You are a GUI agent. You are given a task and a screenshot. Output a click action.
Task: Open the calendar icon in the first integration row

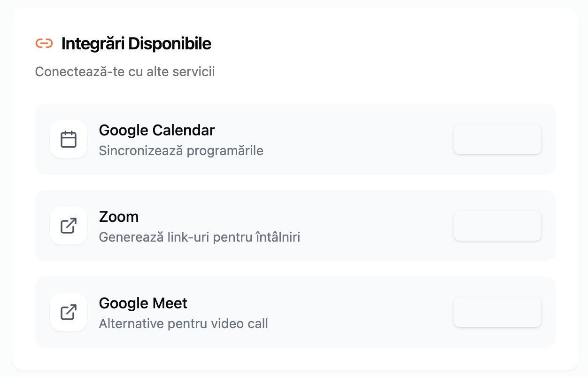point(69,139)
